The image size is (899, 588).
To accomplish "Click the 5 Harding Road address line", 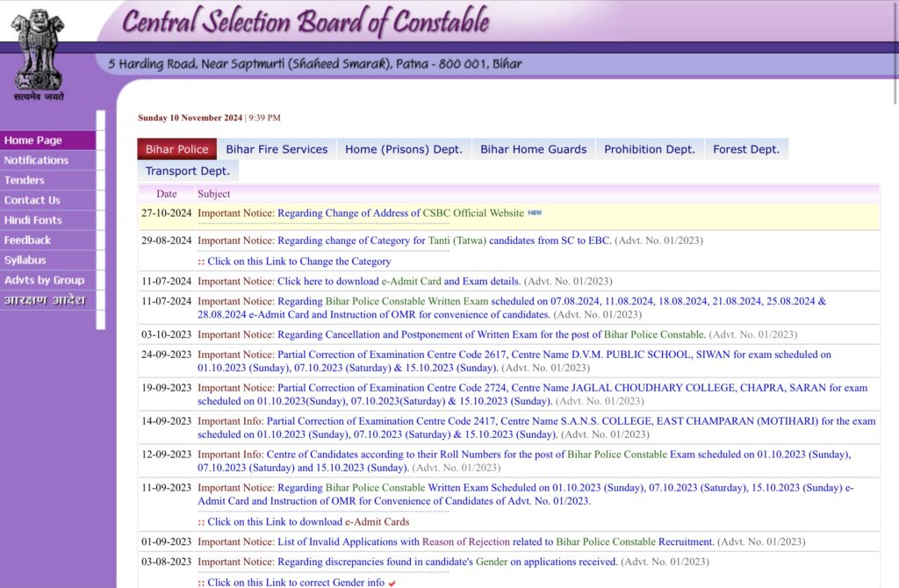I will point(315,63).
